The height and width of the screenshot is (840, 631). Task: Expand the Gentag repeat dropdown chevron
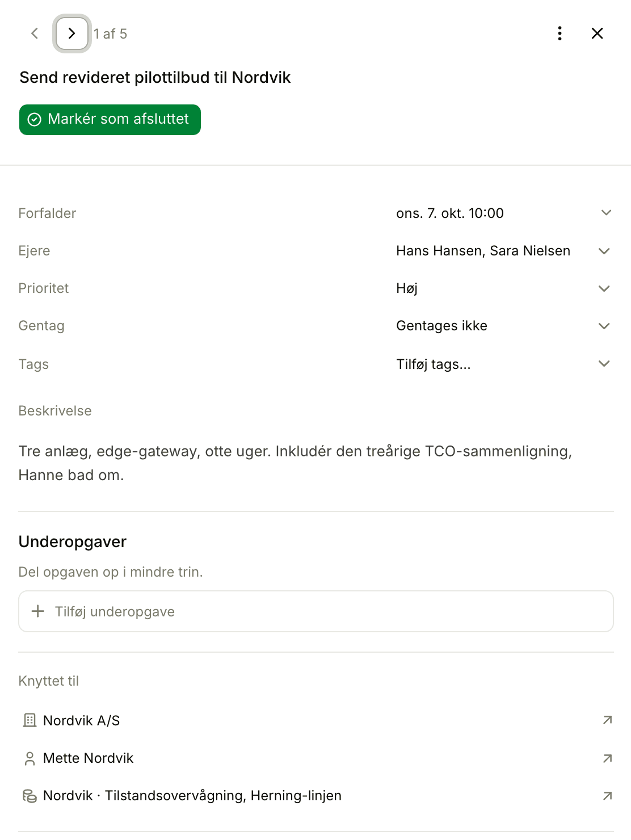pyautogui.click(x=604, y=326)
